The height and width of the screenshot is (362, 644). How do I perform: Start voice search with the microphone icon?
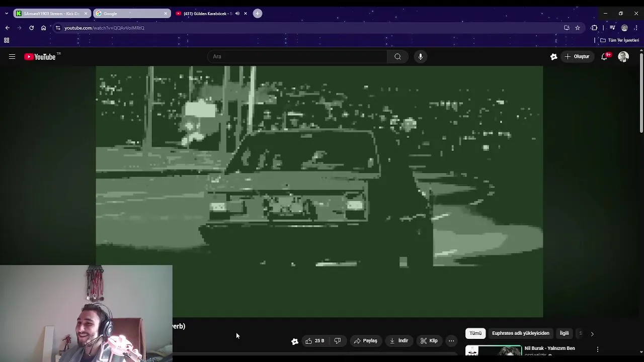point(421,57)
